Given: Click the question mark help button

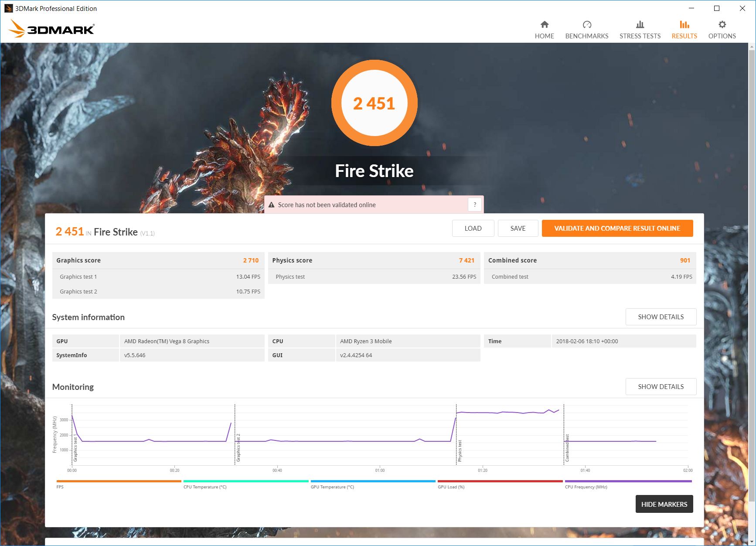Looking at the screenshot, I should point(475,205).
